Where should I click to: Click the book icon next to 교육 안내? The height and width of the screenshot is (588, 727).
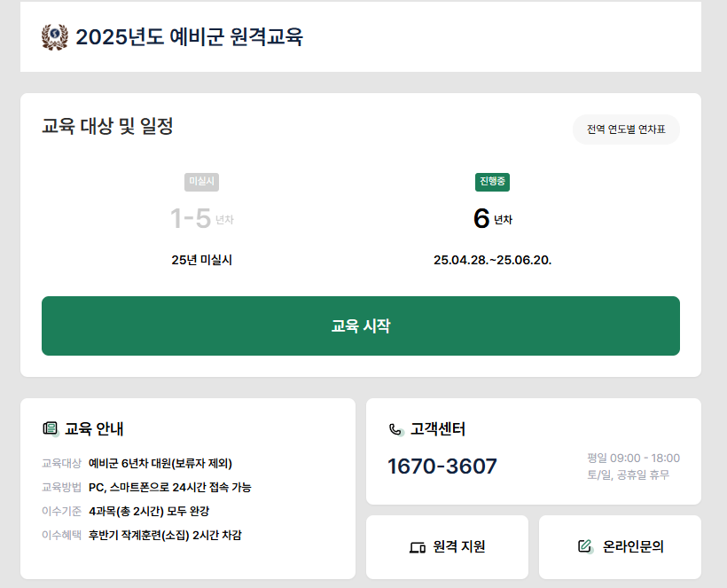[51, 428]
